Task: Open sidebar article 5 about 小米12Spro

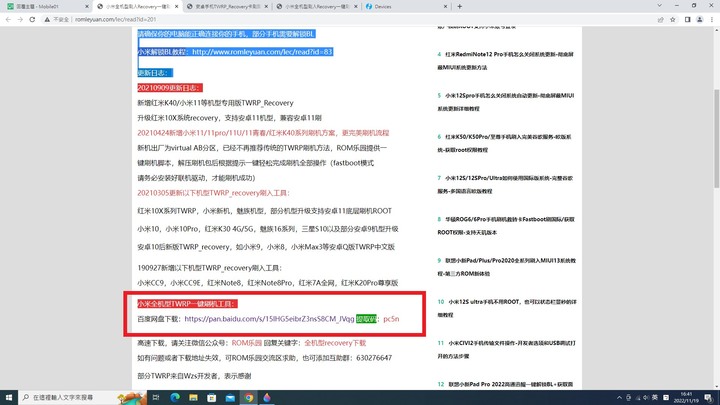Action: click(505, 102)
